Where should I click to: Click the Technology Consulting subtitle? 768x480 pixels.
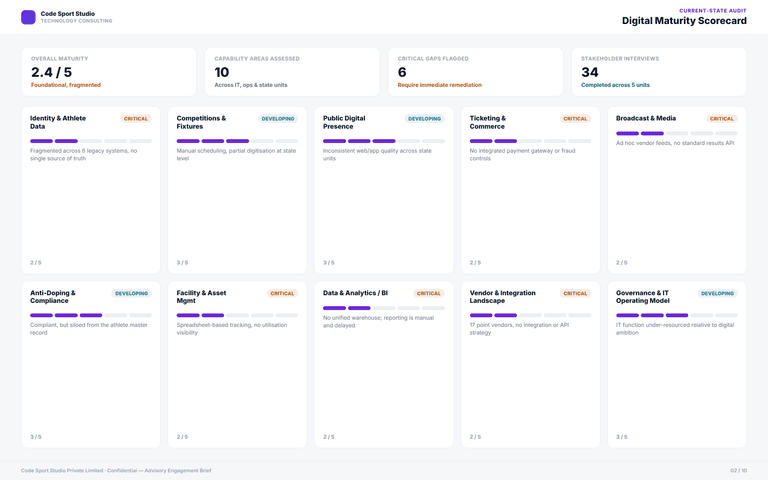pyautogui.click(x=76, y=21)
